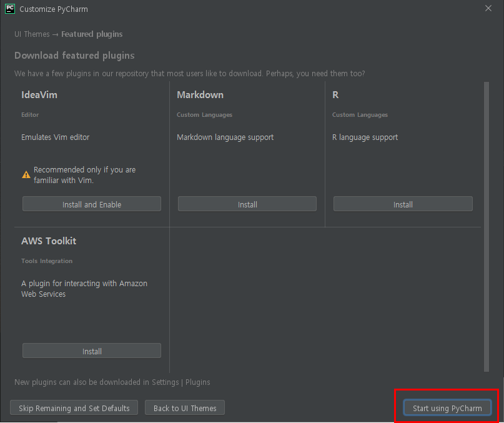Click 'Markdown language support' description
504x423 pixels.
coord(225,137)
